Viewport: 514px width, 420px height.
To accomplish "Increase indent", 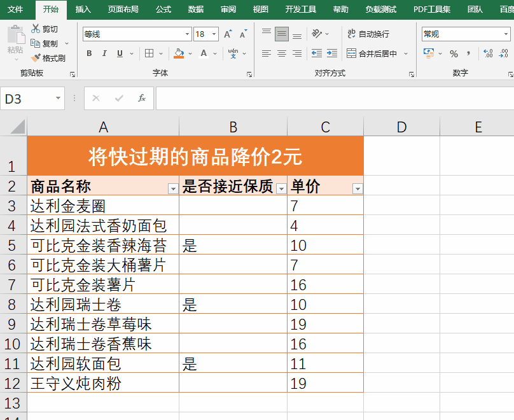I will tap(331, 53).
